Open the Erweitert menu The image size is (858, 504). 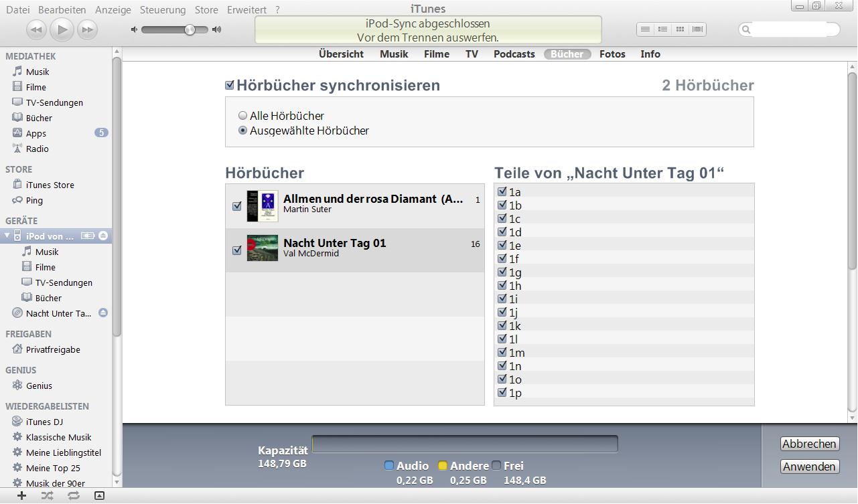pos(246,9)
